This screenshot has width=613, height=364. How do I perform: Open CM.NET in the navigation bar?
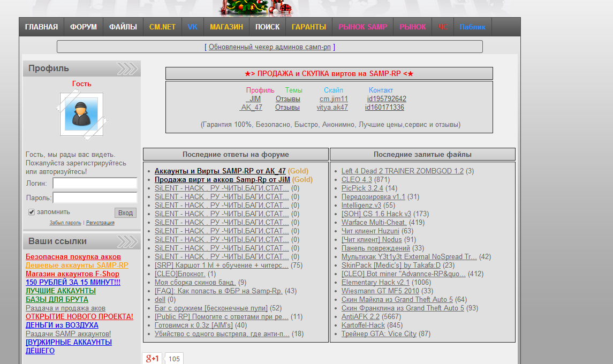click(162, 27)
